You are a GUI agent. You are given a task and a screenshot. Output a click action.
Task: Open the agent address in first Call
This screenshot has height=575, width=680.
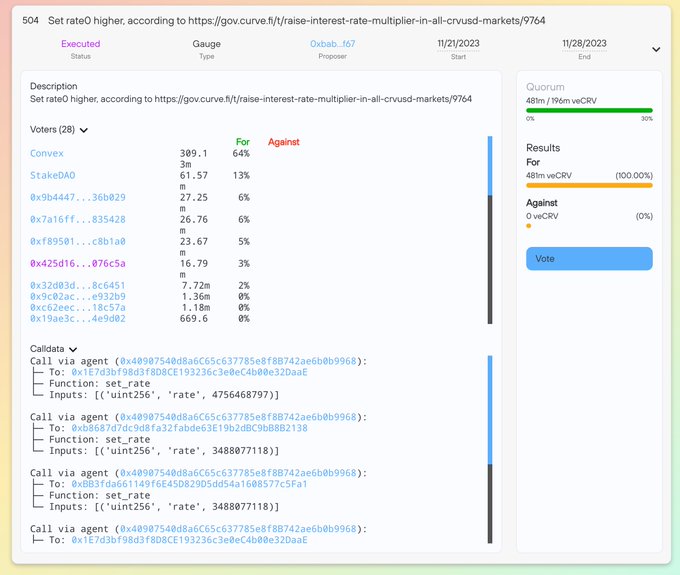tap(238, 361)
